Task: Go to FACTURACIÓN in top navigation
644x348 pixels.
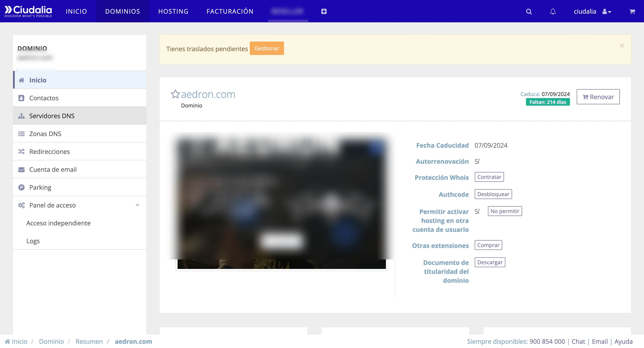Action: pos(230,11)
